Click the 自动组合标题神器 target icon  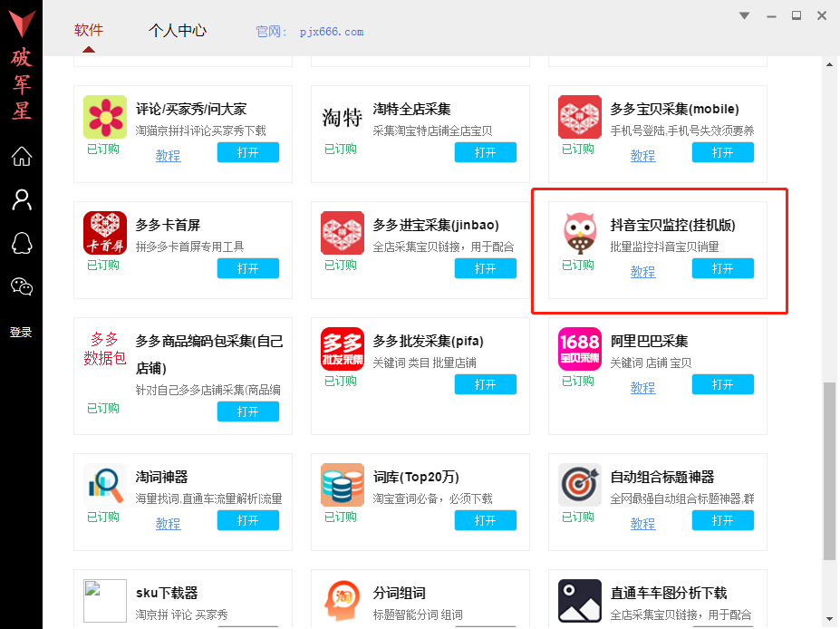pyautogui.click(x=580, y=485)
